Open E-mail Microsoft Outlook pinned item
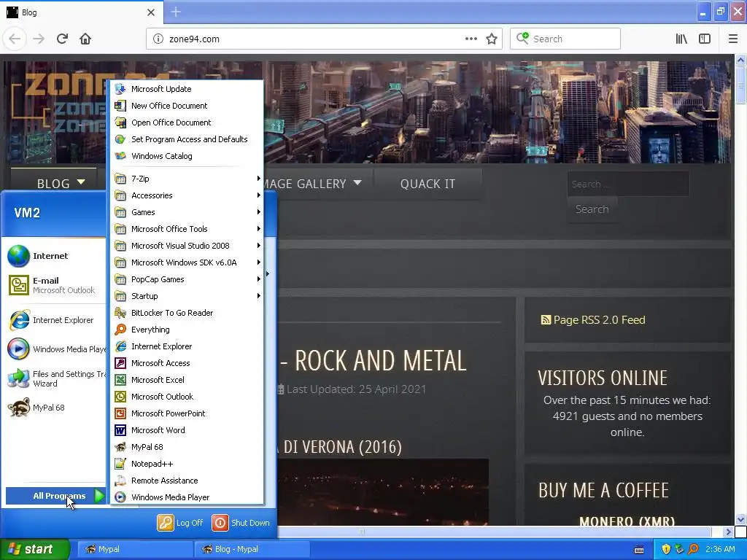 point(55,285)
